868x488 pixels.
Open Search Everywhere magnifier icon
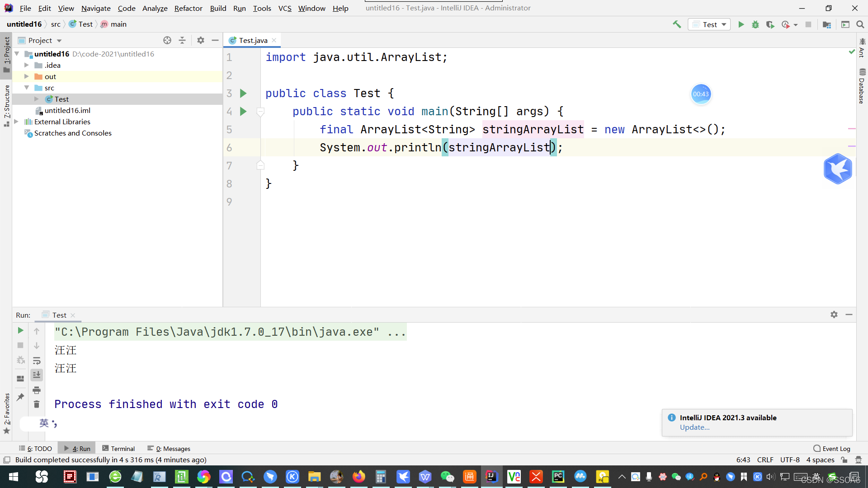860,24
